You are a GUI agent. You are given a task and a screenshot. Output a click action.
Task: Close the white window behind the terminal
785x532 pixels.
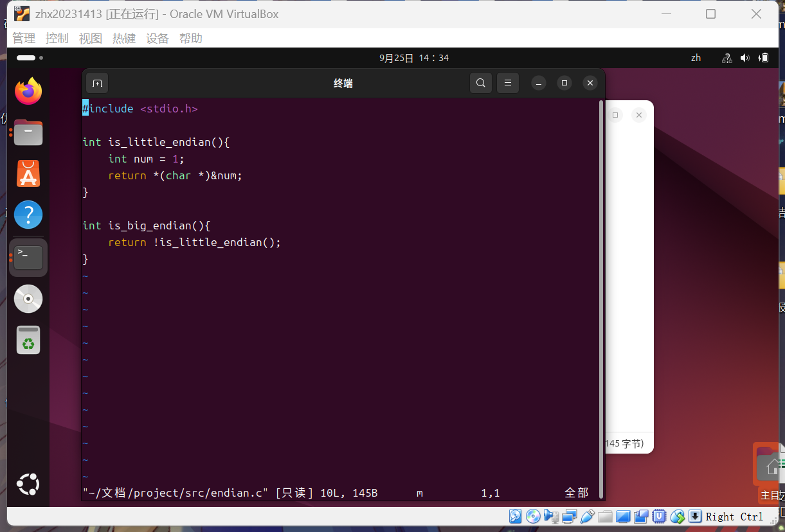[638, 115]
